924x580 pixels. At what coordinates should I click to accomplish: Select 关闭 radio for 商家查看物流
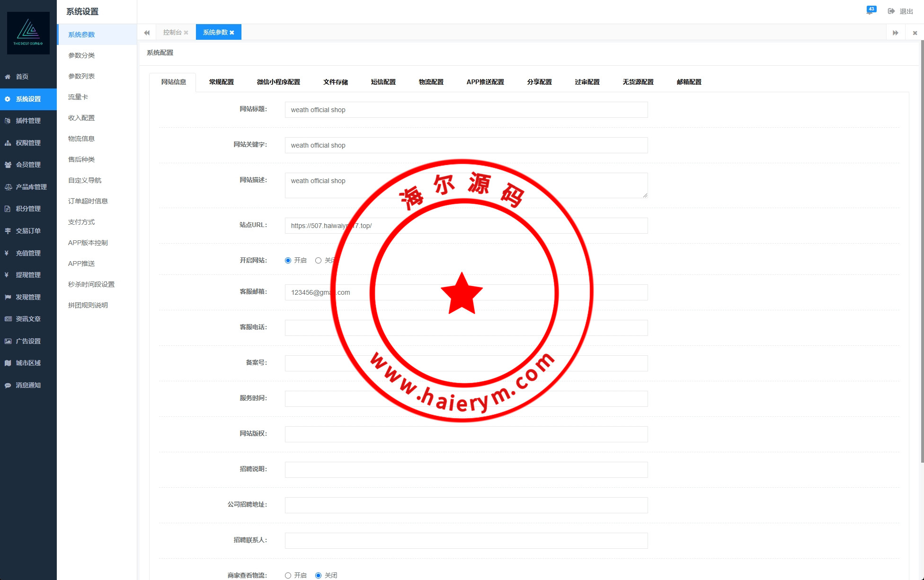[318, 575]
